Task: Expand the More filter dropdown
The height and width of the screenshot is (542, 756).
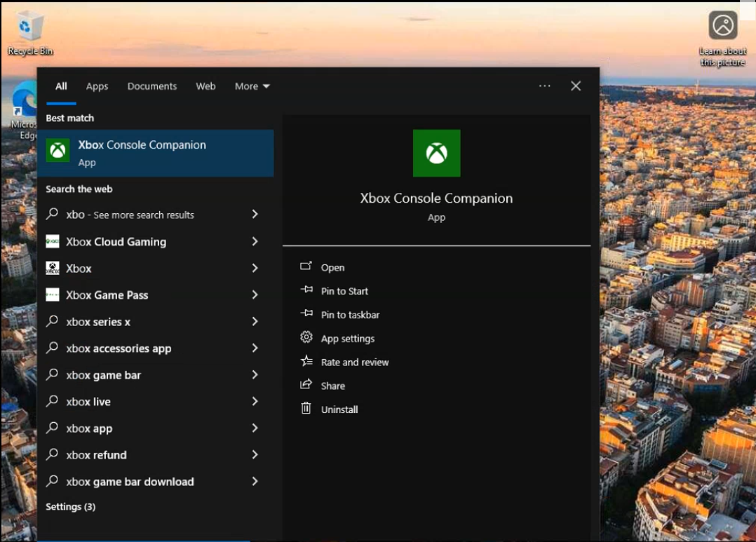Action: tap(252, 86)
